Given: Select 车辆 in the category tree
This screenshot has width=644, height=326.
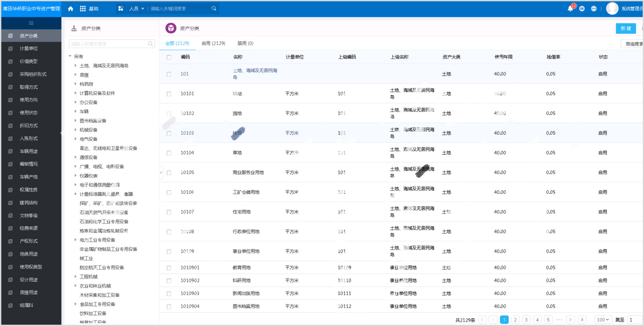Looking at the screenshot, I should (84, 111).
